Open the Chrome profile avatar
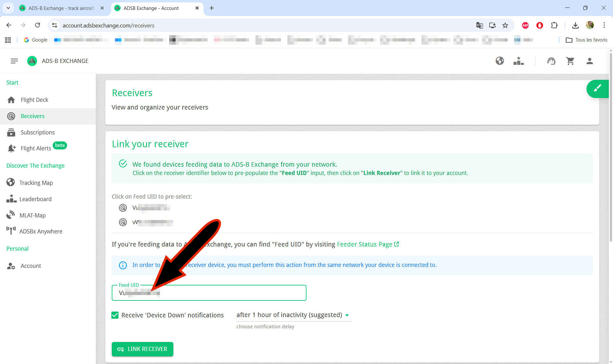Image resolution: width=613 pixels, height=364 pixels. point(590,25)
